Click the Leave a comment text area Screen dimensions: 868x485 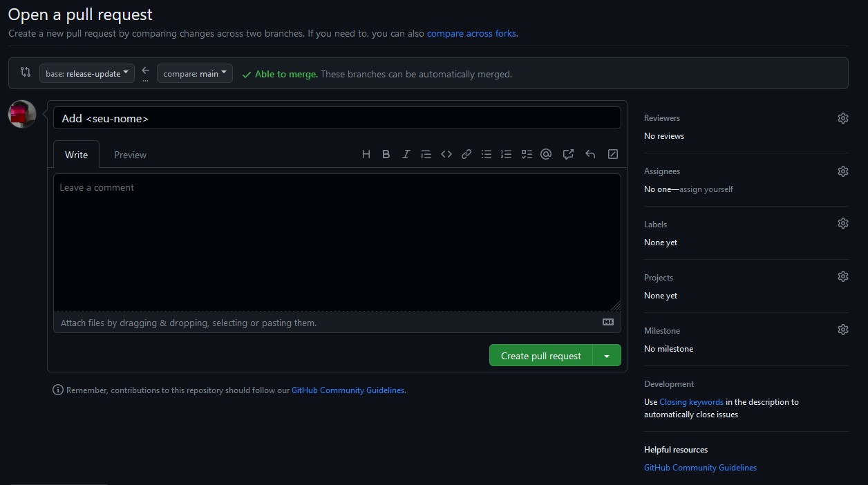[337, 242]
